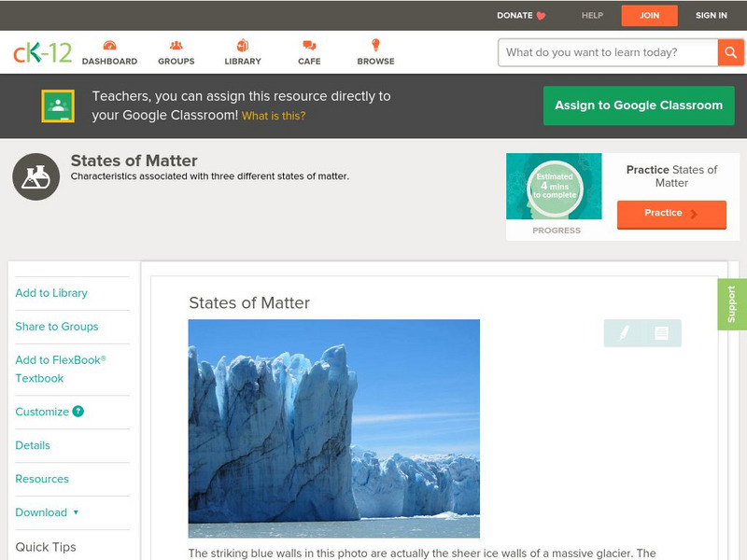Screen dimensions: 747x560
Task: Click BROWSE in the navigation
Action: tap(376, 62)
